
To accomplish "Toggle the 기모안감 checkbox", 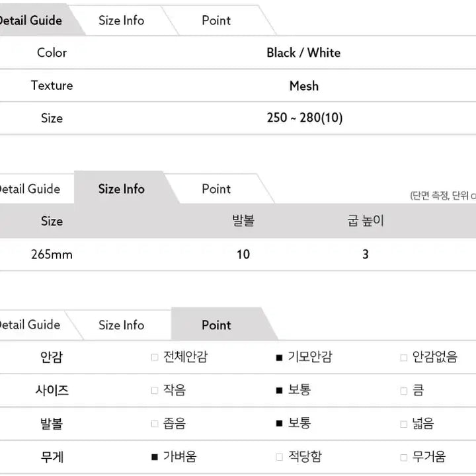I will click(279, 358).
